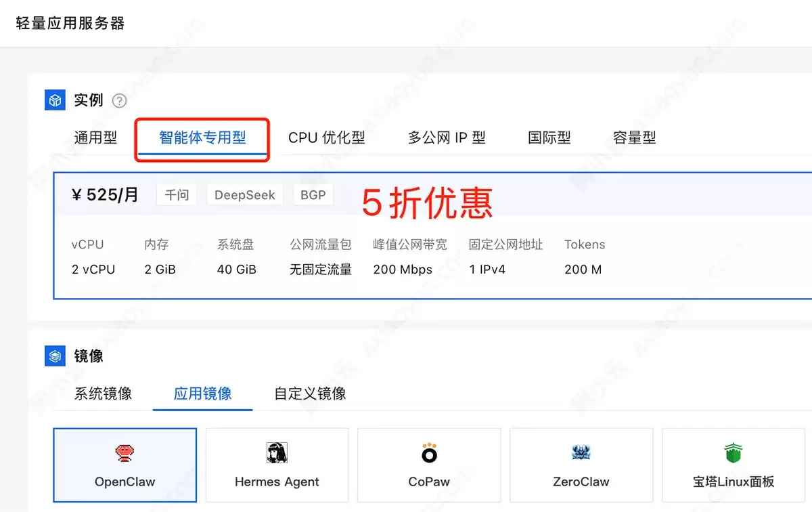Click the 千问 tag
This screenshot has width=812, height=512.
177,195
